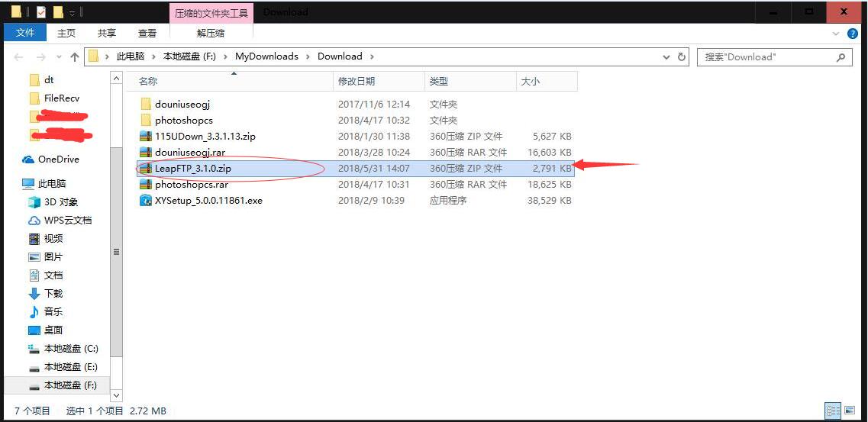Open the 解压缩 ribbon tab

[211, 33]
